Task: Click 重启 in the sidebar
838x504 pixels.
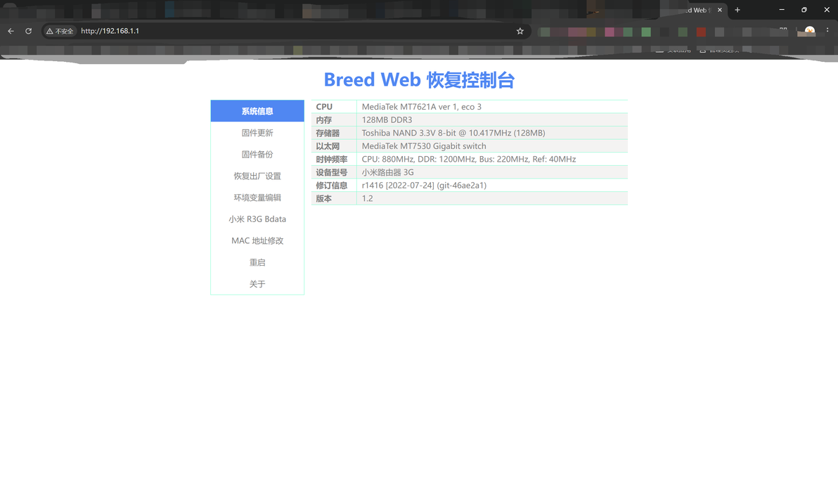Action: pyautogui.click(x=257, y=262)
